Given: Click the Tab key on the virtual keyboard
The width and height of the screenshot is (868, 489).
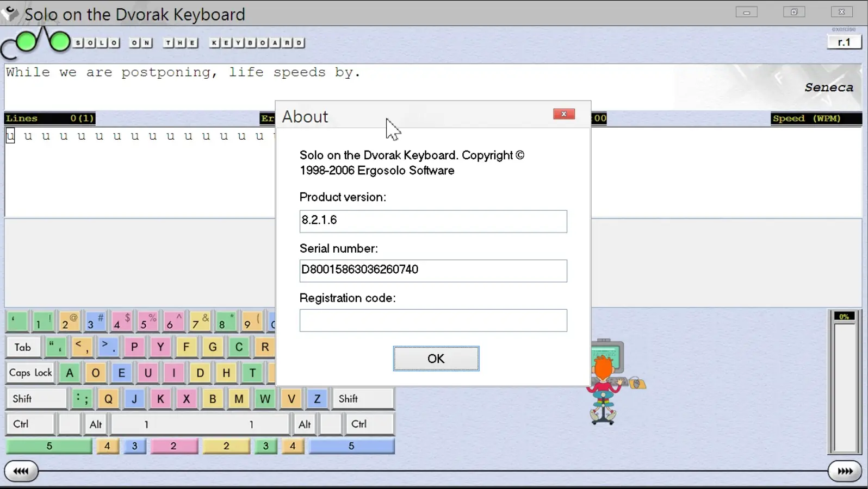Looking at the screenshot, I should pos(23,347).
